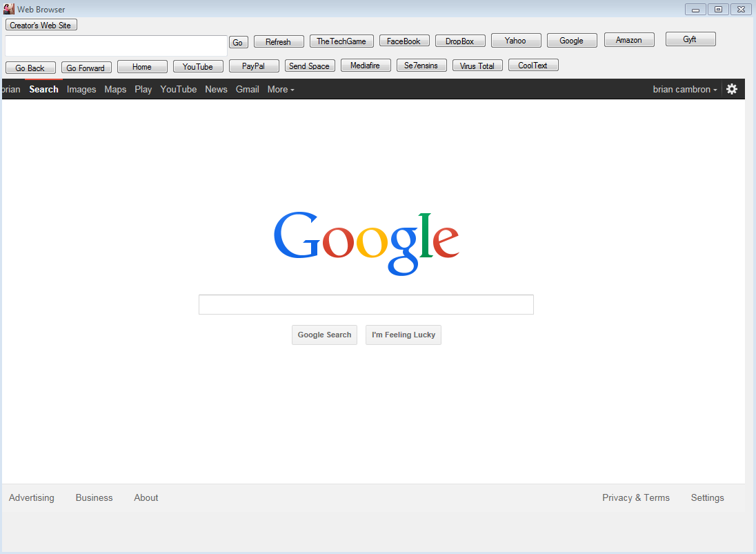Open Advertising footer link
Viewport: 756px width, 554px height.
(31, 497)
